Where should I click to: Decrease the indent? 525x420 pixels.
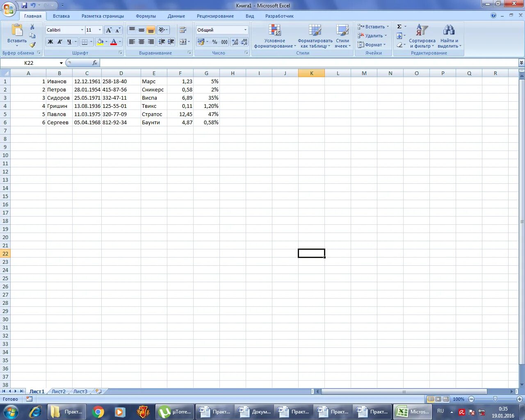point(162,42)
